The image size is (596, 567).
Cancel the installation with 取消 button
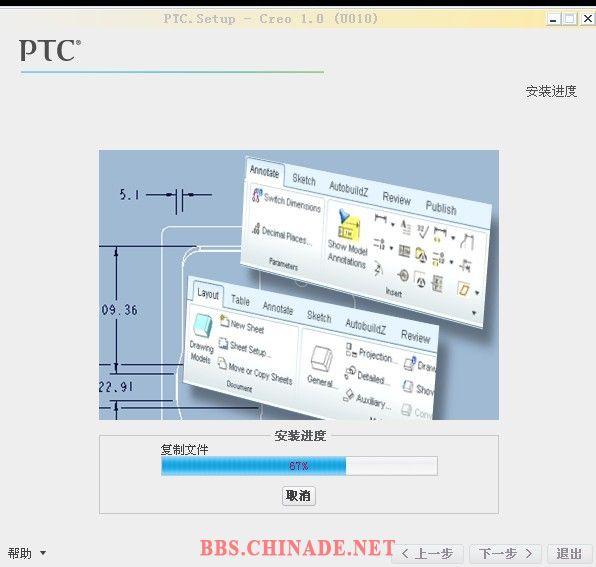tap(299, 496)
